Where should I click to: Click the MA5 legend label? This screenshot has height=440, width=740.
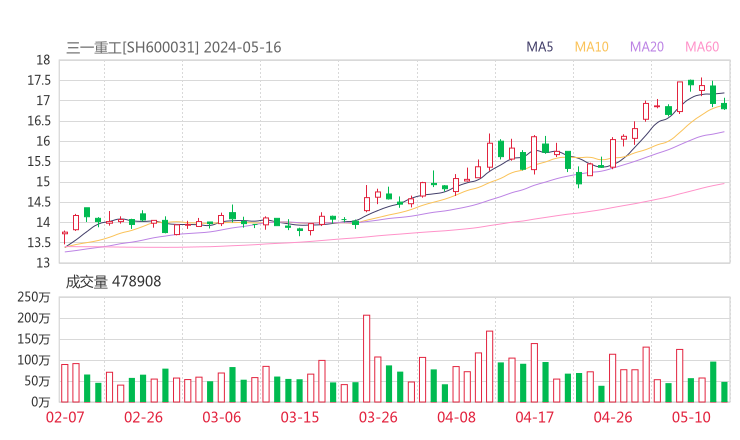coord(539,47)
